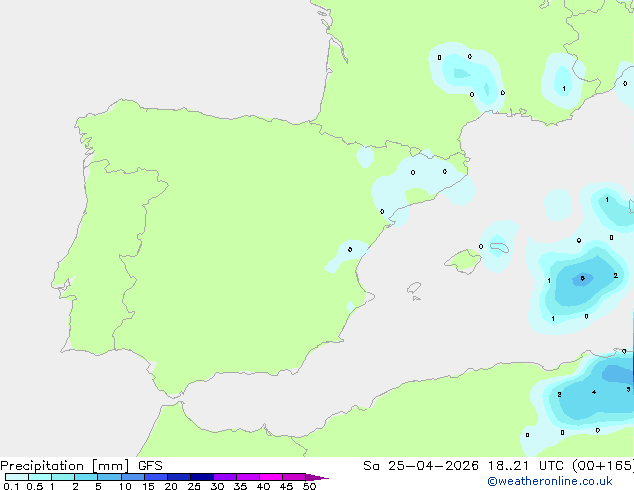Click the legend value label "50"
The width and height of the screenshot is (634, 490).
click(x=309, y=486)
